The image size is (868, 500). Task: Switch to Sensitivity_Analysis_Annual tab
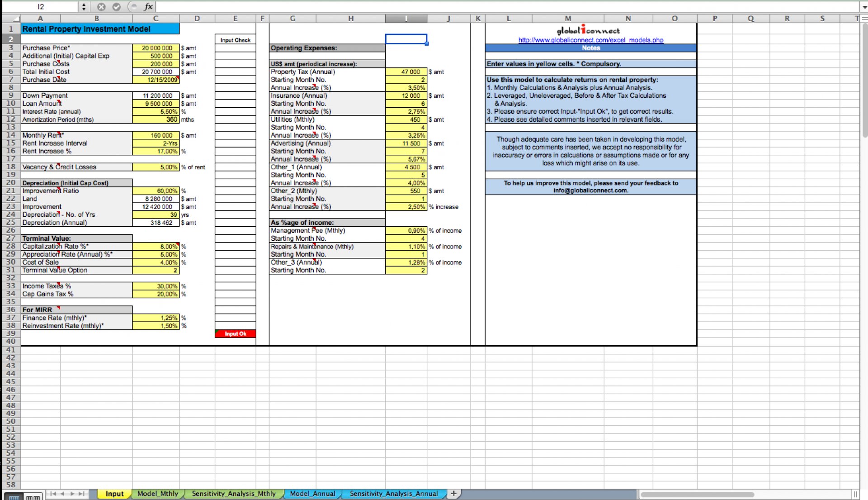pyautogui.click(x=393, y=494)
